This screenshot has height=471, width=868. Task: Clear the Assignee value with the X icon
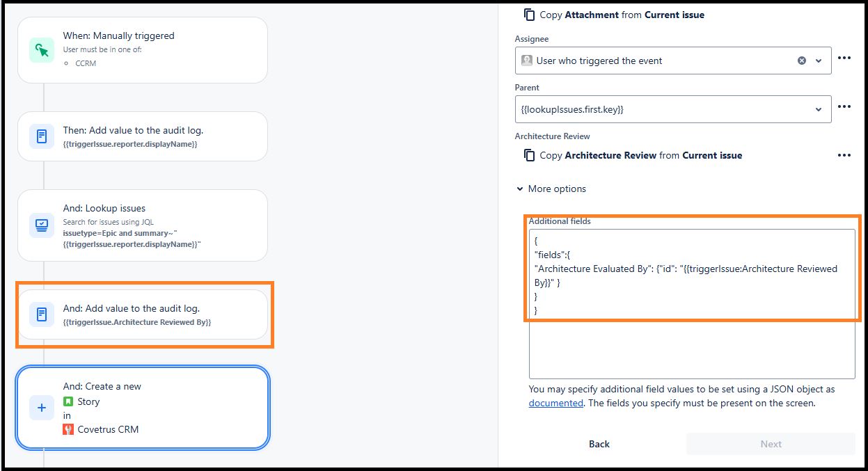801,61
